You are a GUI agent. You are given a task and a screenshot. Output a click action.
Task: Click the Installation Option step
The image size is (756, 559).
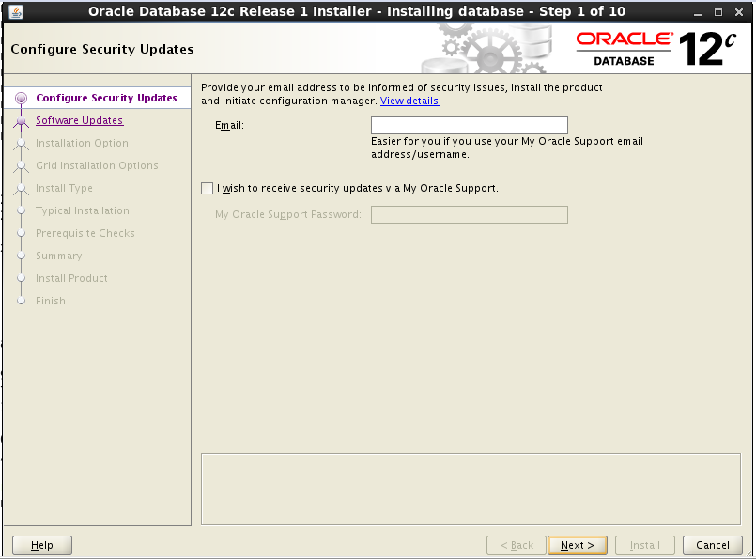(82, 143)
